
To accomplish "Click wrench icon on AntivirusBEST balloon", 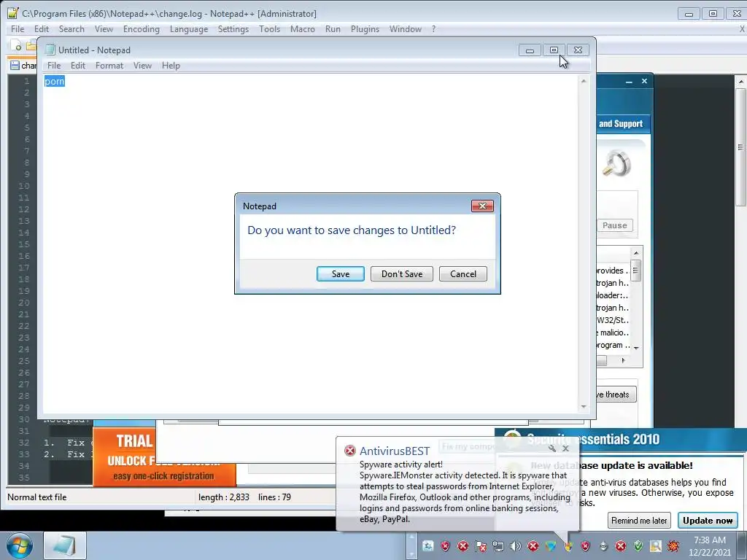I will click(551, 448).
